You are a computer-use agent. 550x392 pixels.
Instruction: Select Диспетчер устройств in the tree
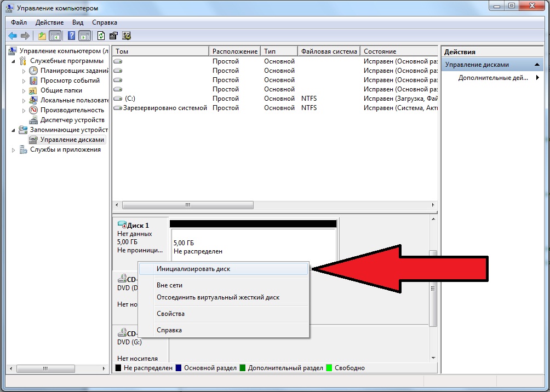click(x=72, y=120)
